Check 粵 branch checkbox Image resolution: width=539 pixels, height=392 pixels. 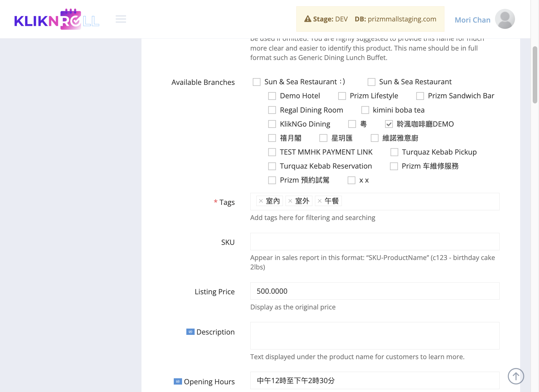click(352, 124)
